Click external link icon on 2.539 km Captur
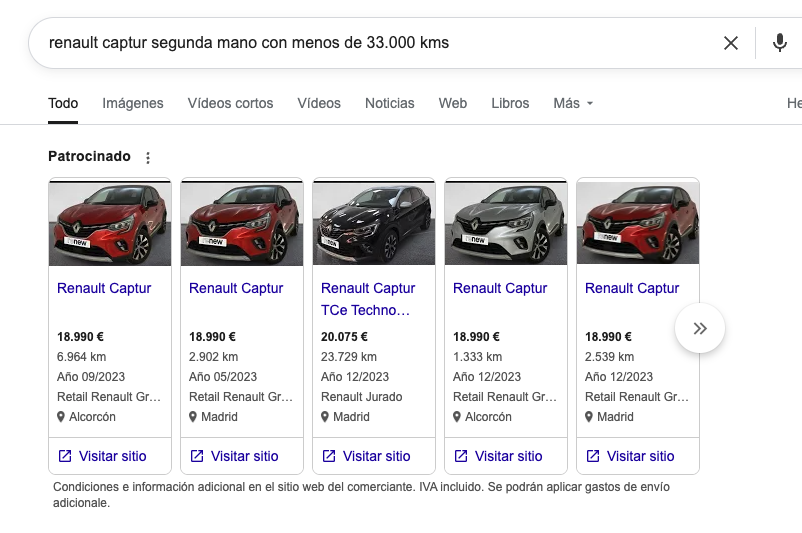 (593, 456)
